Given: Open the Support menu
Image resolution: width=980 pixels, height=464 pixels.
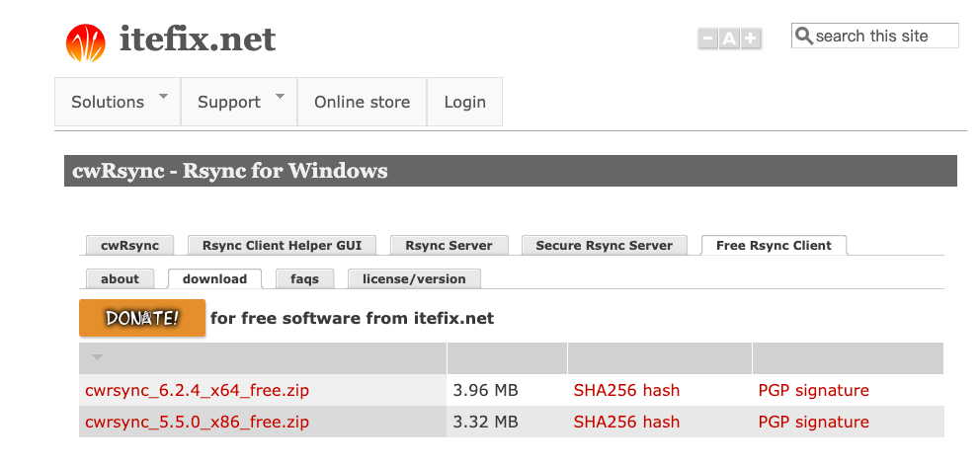Looking at the screenshot, I should point(239,102).
